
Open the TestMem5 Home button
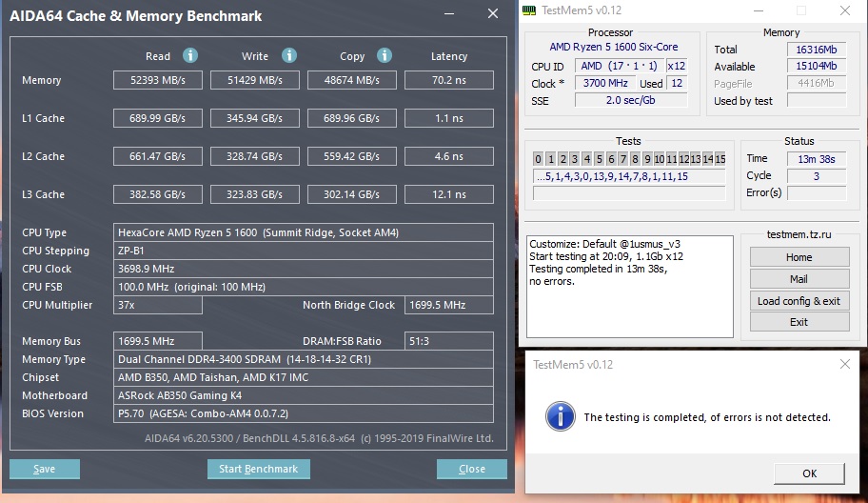click(x=799, y=257)
